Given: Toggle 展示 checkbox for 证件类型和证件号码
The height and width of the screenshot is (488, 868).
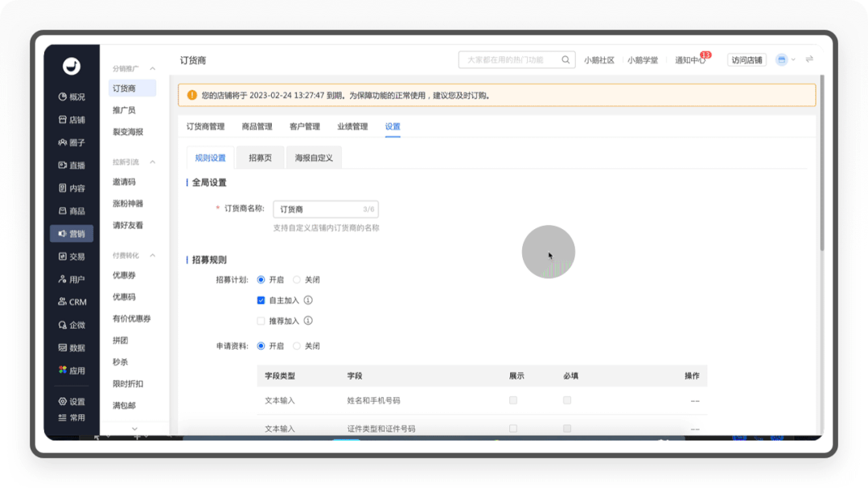Looking at the screenshot, I should (x=513, y=429).
